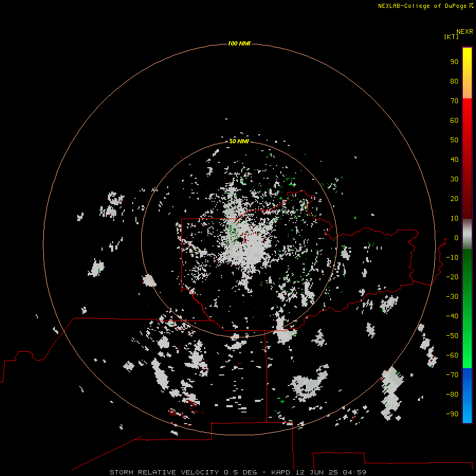Click the 100 NMI range ring label
The image size is (476, 476).
239,44
